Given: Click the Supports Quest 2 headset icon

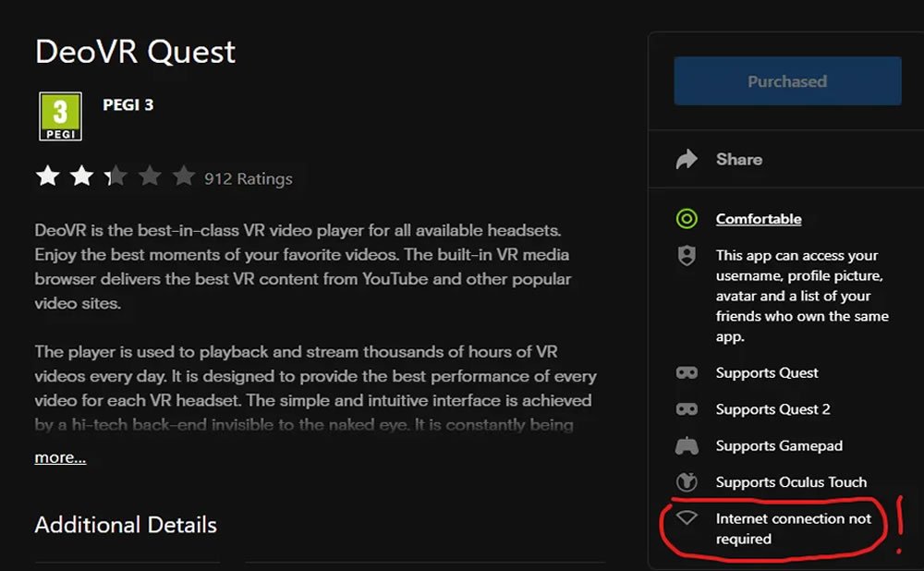Looking at the screenshot, I should click(687, 409).
